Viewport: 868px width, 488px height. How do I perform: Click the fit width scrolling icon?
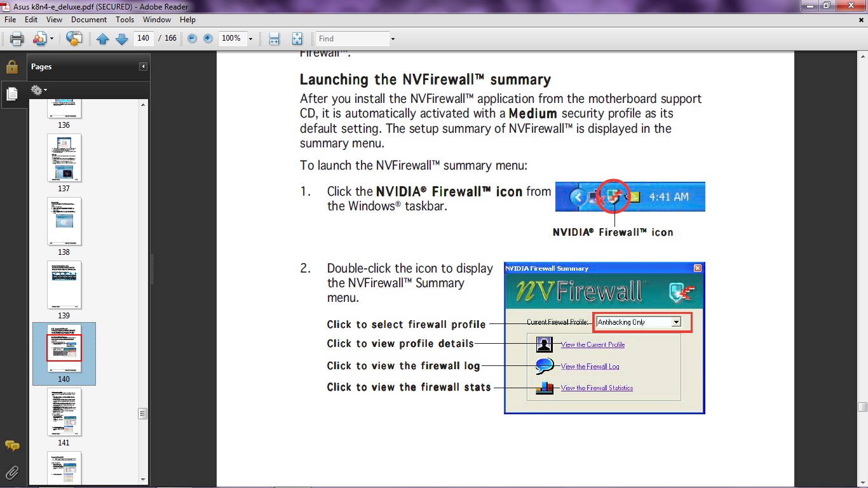[275, 39]
